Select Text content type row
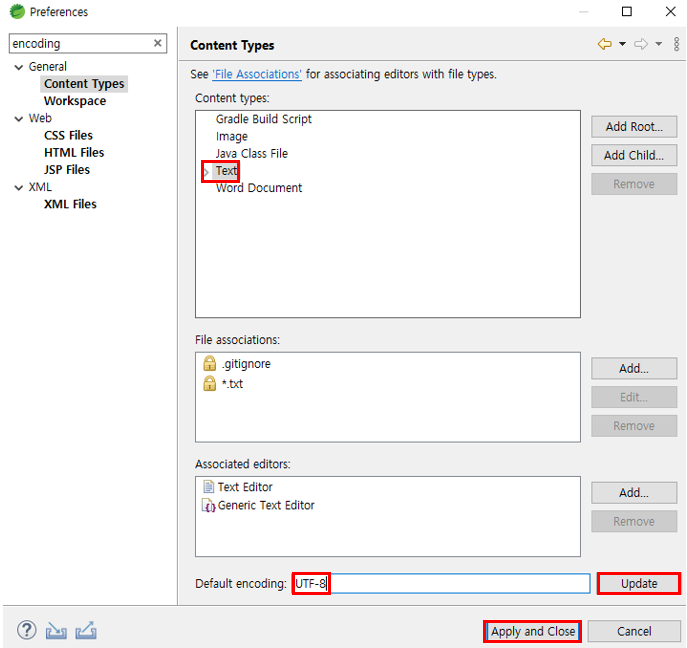Screen dimensions: 687x648 (226, 170)
